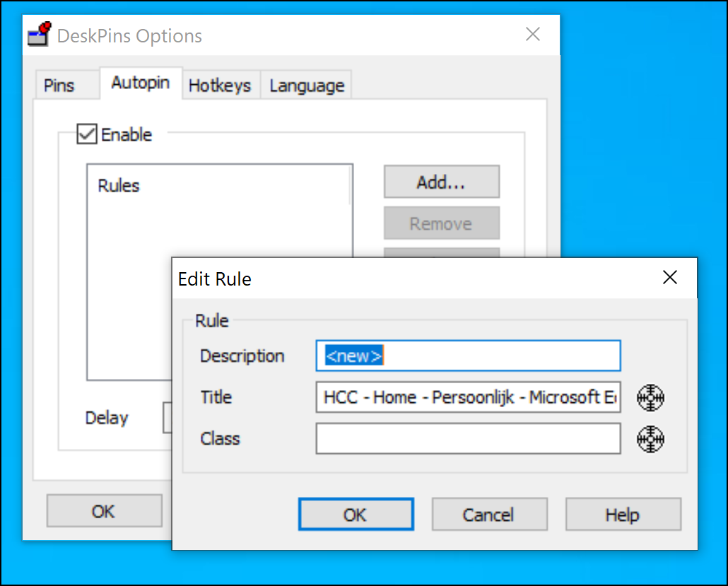
Task: Click the DeskPins pin icon in title bar
Action: 40,35
